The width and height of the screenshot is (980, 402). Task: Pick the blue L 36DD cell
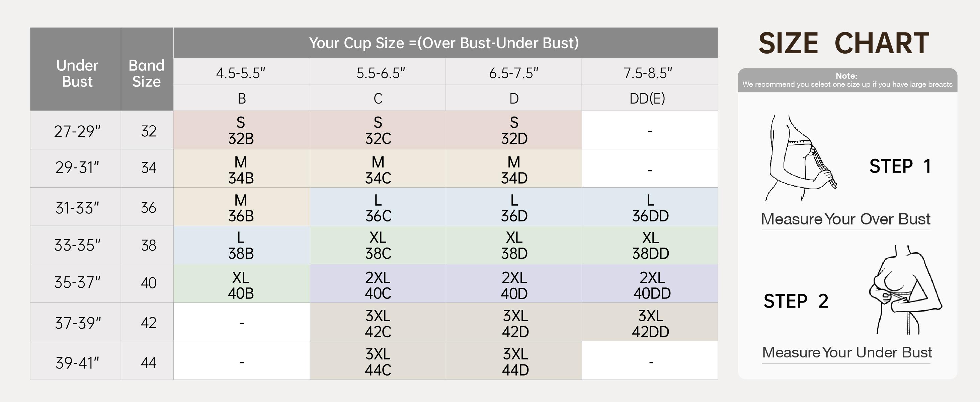650,208
